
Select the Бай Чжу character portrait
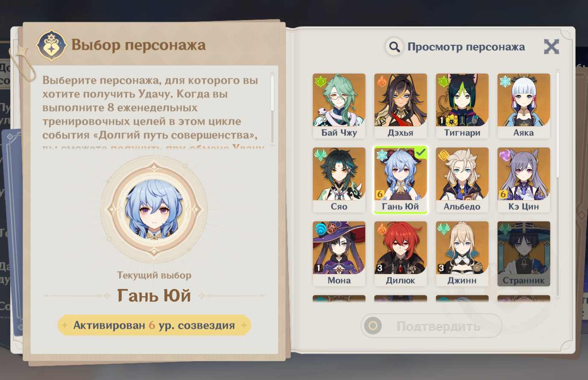[339, 106]
